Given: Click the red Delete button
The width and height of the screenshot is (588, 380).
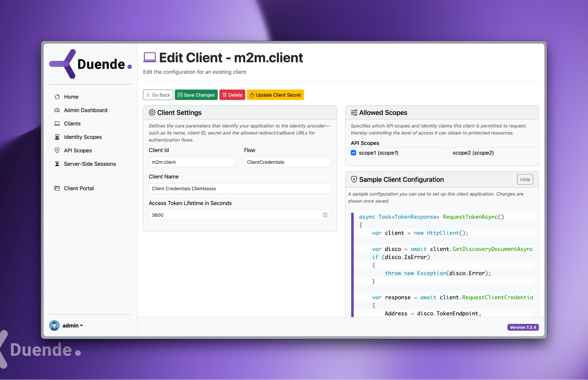Looking at the screenshot, I should pyautogui.click(x=232, y=95).
